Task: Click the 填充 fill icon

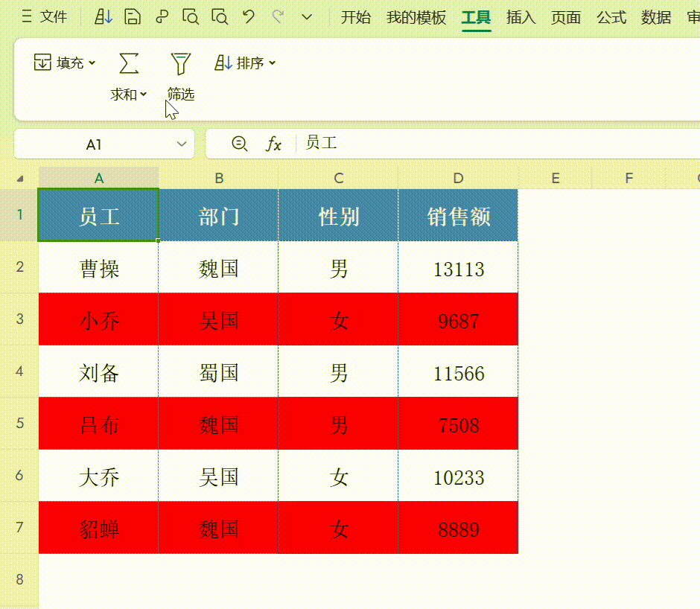Action: (42, 63)
